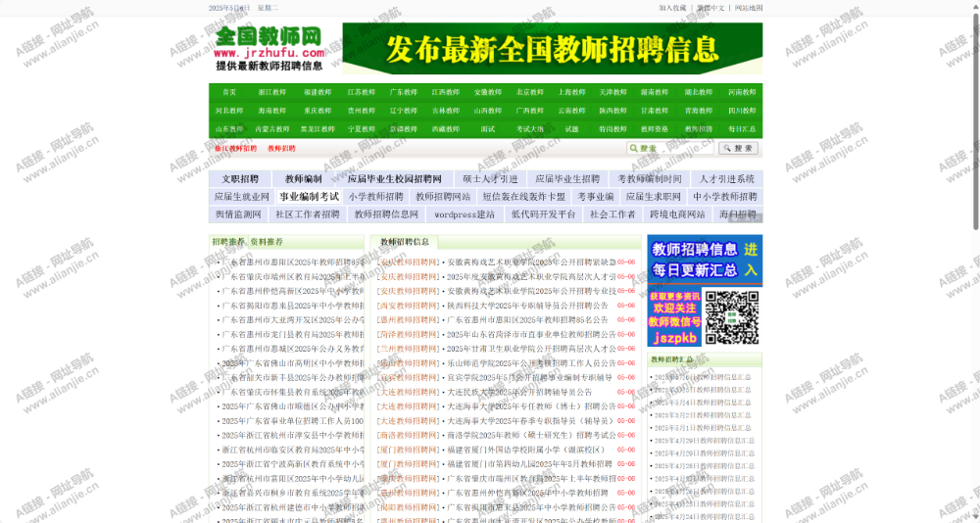Select 重庆教师 in navigation
Screen dimensions: 980x523
(x=318, y=111)
